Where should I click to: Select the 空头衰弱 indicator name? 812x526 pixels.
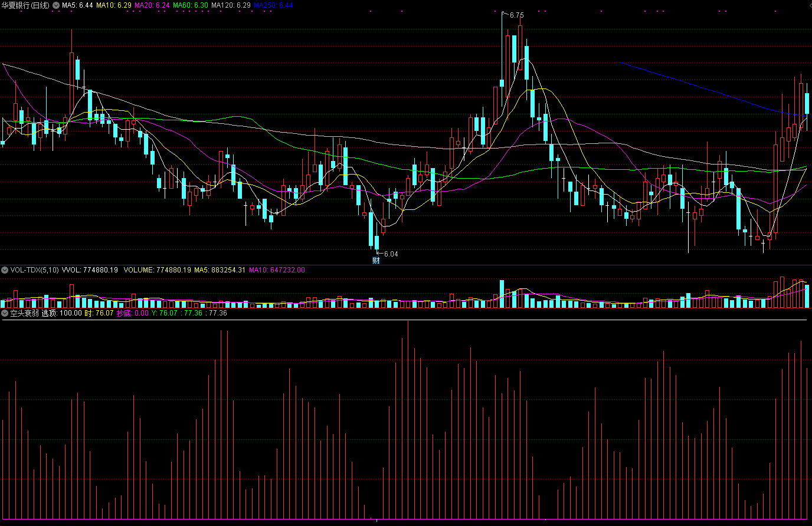[25, 313]
